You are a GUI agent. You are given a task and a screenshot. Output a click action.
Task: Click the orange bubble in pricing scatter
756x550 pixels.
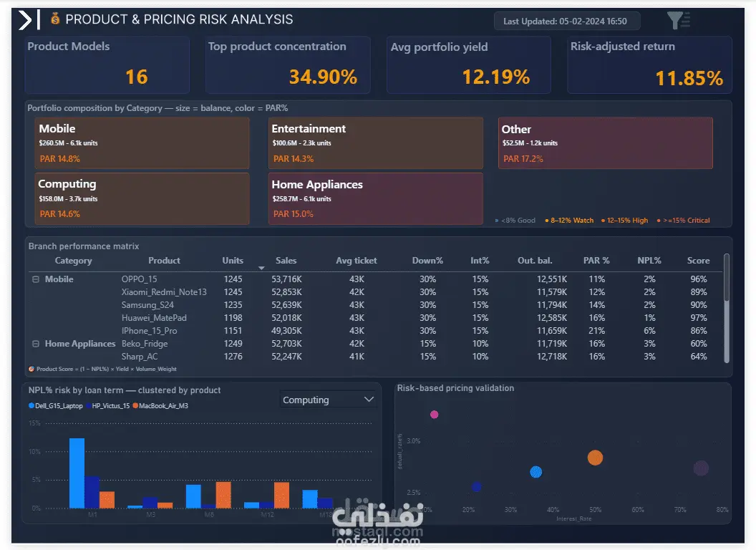tap(595, 458)
